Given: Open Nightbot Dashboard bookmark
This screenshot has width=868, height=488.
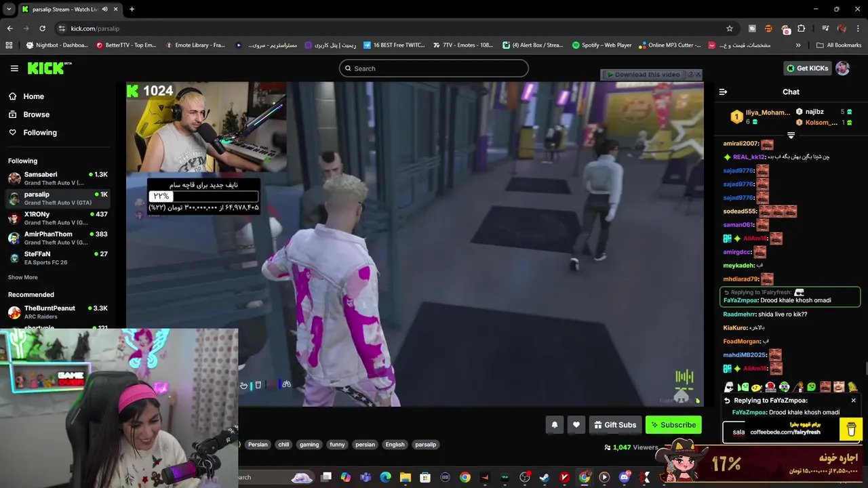Looking at the screenshot, I should [x=57, y=45].
